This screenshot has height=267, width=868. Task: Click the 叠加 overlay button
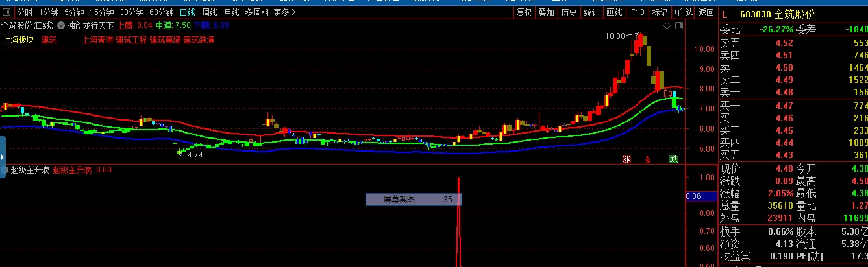click(x=547, y=12)
